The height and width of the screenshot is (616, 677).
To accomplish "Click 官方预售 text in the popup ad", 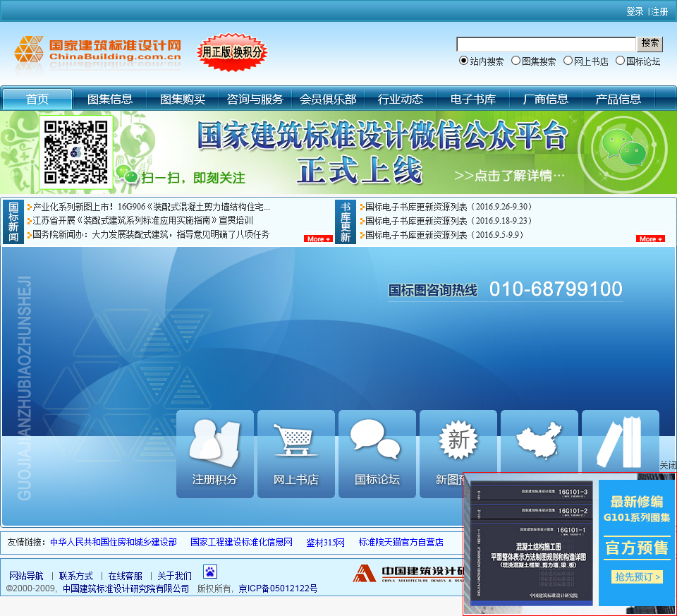I will [637, 548].
